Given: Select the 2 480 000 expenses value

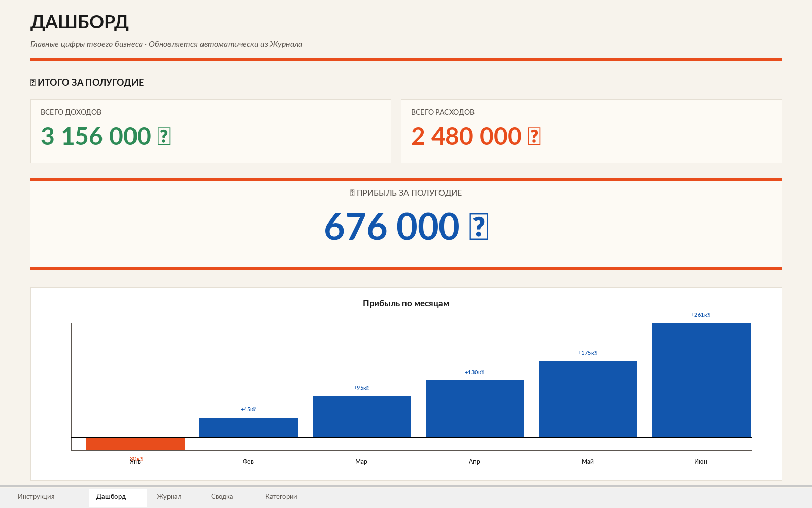Looking at the screenshot, I should [x=466, y=136].
